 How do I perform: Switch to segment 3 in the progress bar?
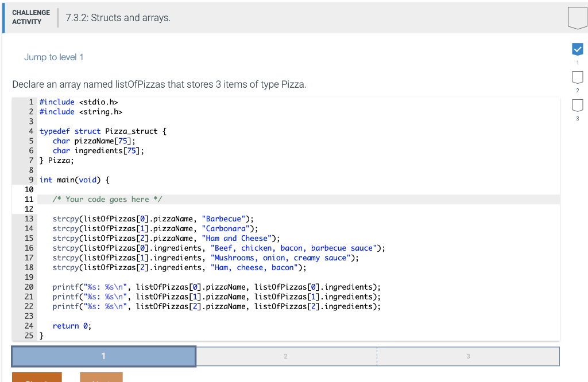point(468,356)
